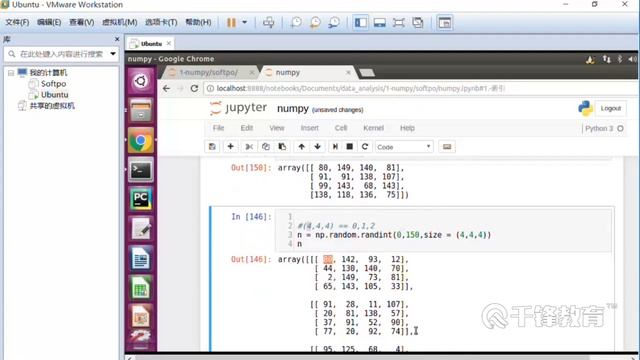Click the VMware library search field
Image resolution: width=640 pixels, height=360 pixels.
coord(61,54)
